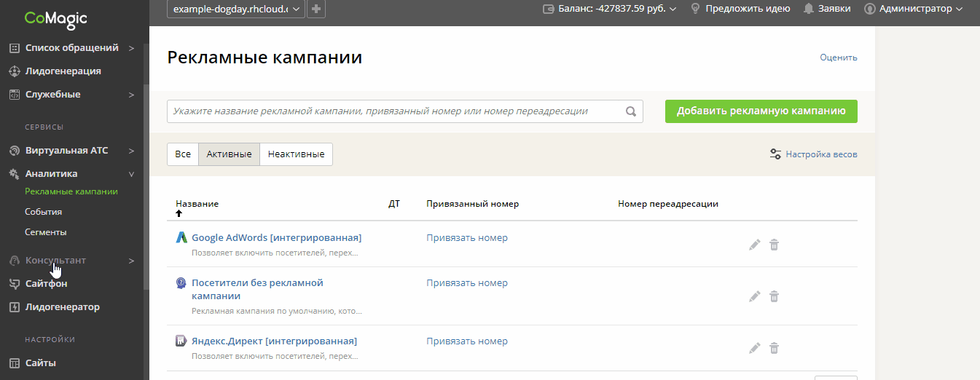Viewport: 980px width, 380px height.
Task: Add a new site with plus button
Action: (x=316, y=9)
